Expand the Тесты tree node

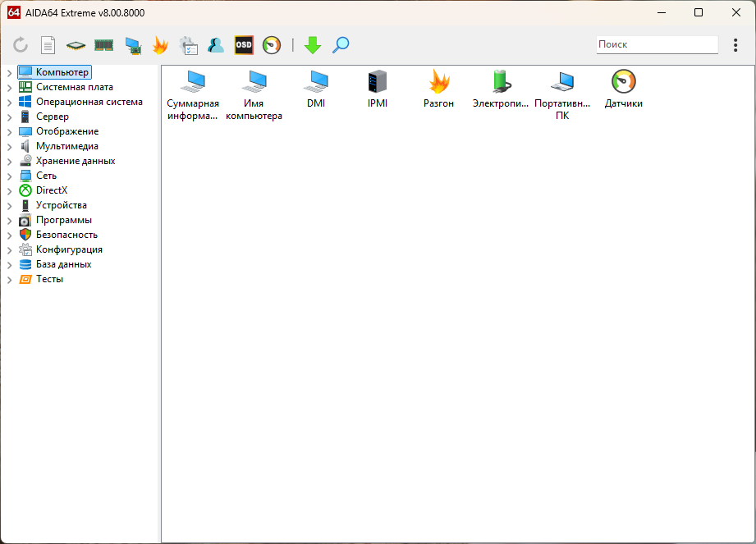9,280
